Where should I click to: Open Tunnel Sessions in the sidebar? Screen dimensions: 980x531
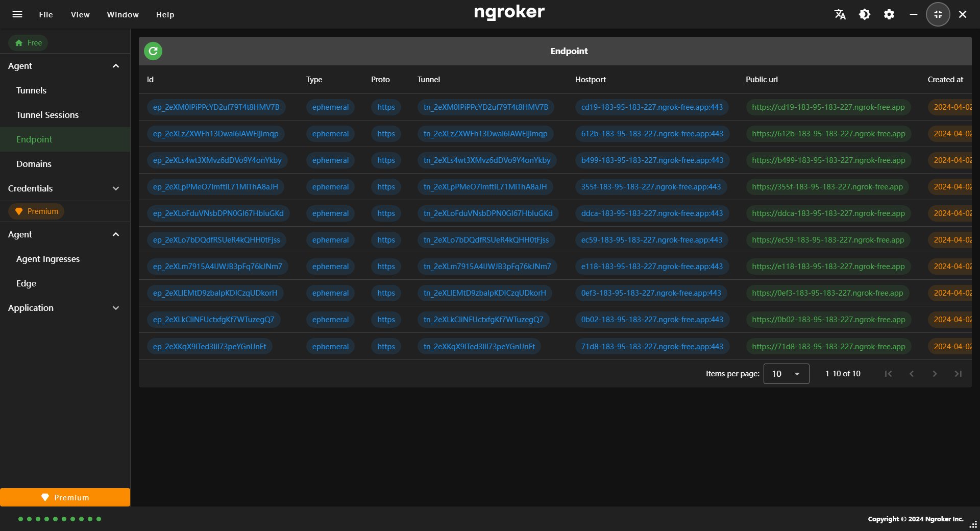(65, 115)
